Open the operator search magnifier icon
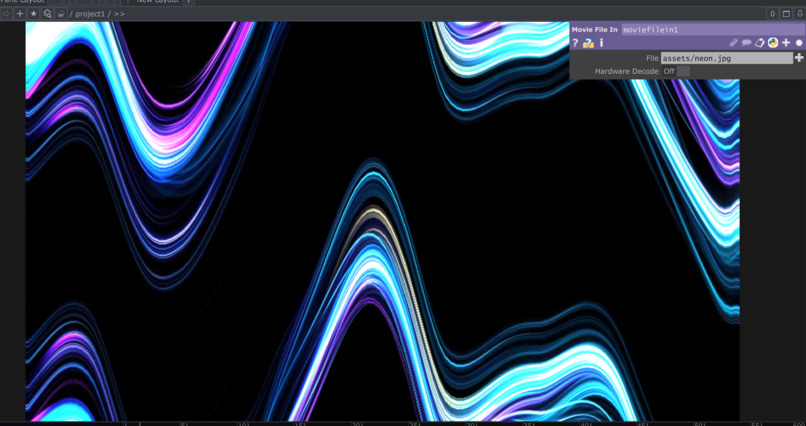 click(47, 14)
